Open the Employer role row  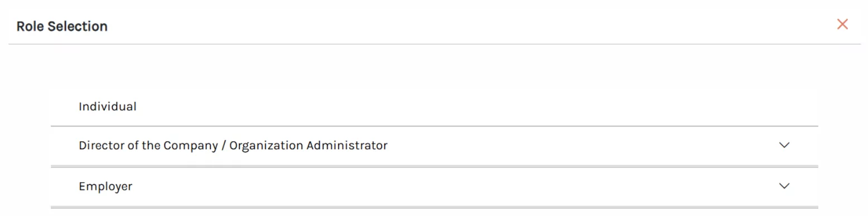[434, 186]
